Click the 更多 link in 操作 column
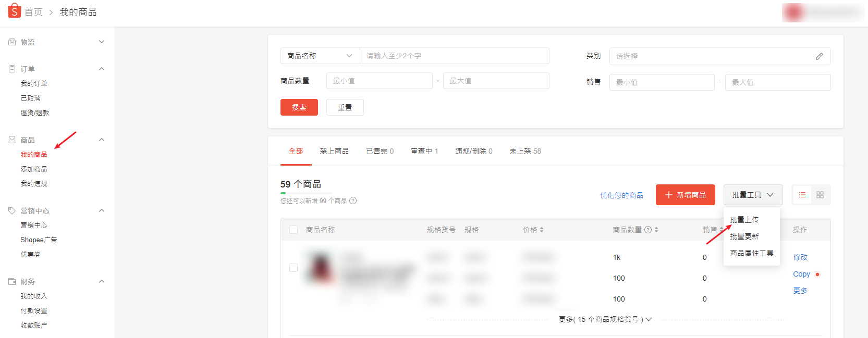This screenshot has height=338, width=868. [x=801, y=291]
